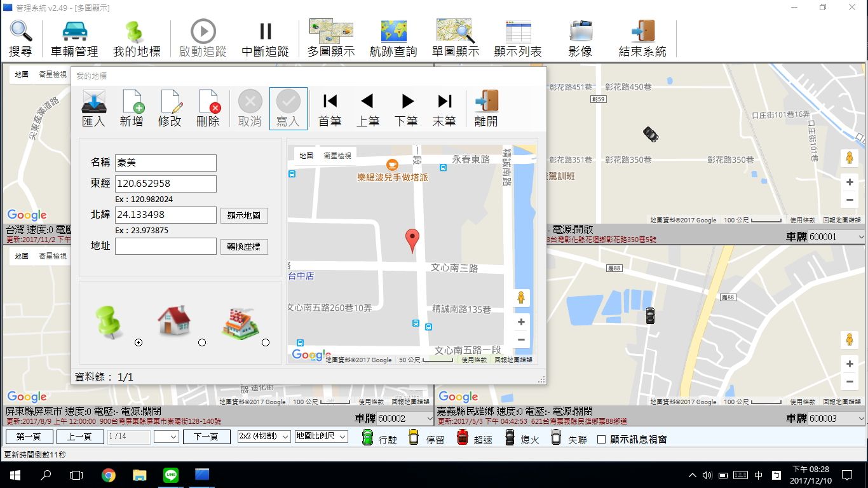The width and height of the screenshot is (868, 488).
Task: Enable 顯示訊息視窗 checkbox
Action: point(602,439)
